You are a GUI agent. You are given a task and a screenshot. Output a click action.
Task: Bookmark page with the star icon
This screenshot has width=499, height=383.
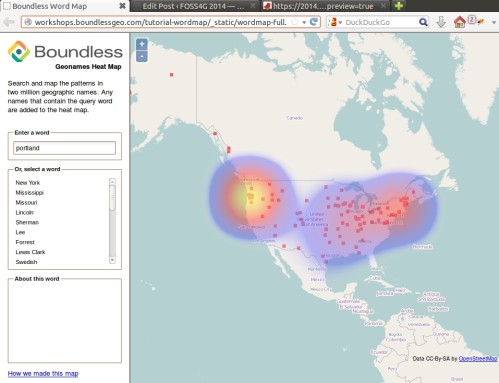pos(295,22)
